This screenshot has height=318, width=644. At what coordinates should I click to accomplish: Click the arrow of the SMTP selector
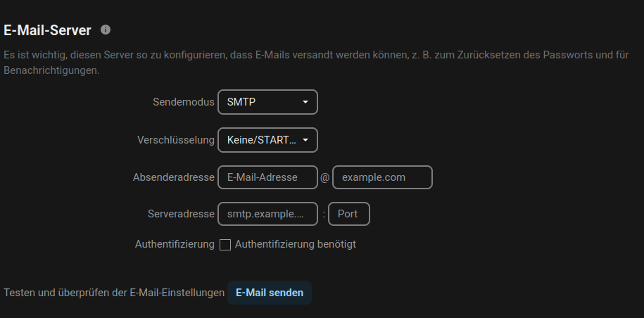(305, 102)
